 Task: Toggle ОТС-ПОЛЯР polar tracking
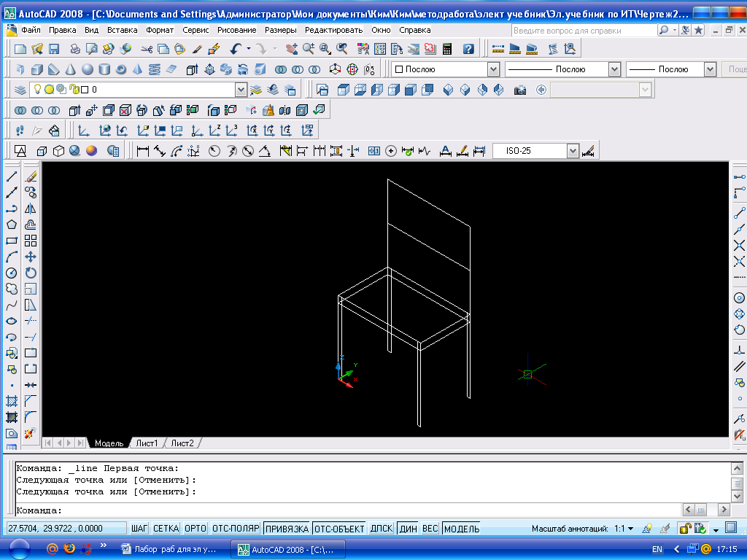pos(236,529)
